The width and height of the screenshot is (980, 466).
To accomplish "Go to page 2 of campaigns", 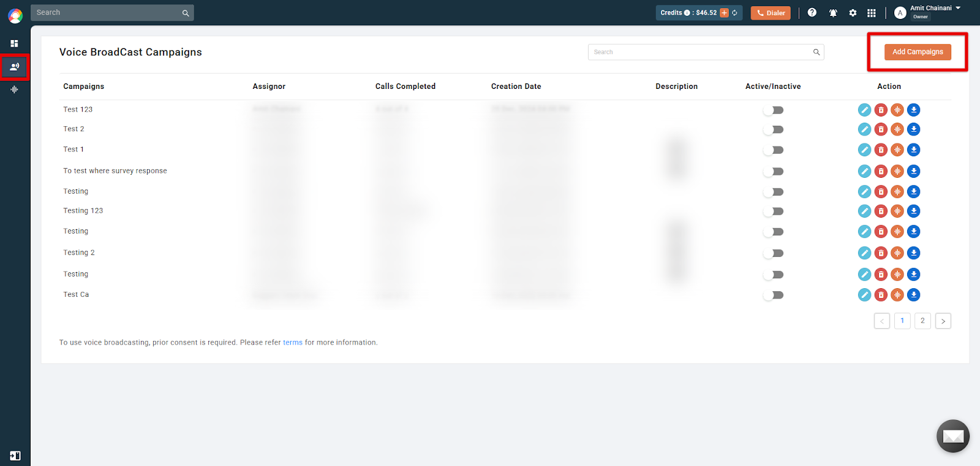I will [922, 321].
